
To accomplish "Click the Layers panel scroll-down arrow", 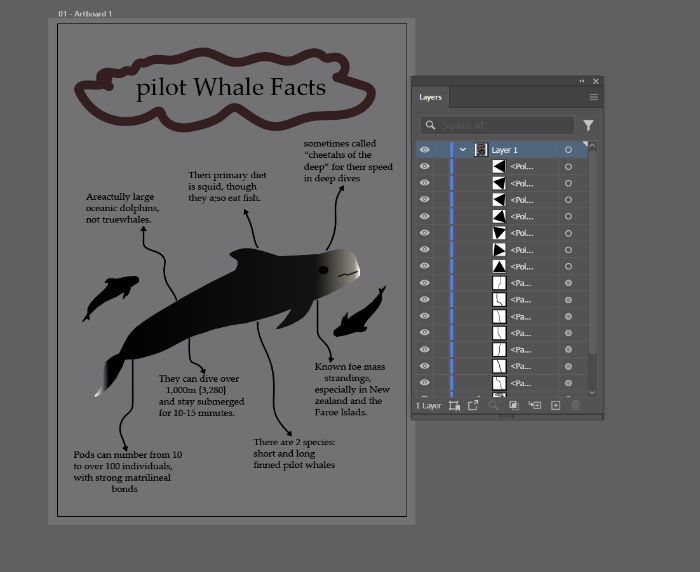I will tap(592, 392).
